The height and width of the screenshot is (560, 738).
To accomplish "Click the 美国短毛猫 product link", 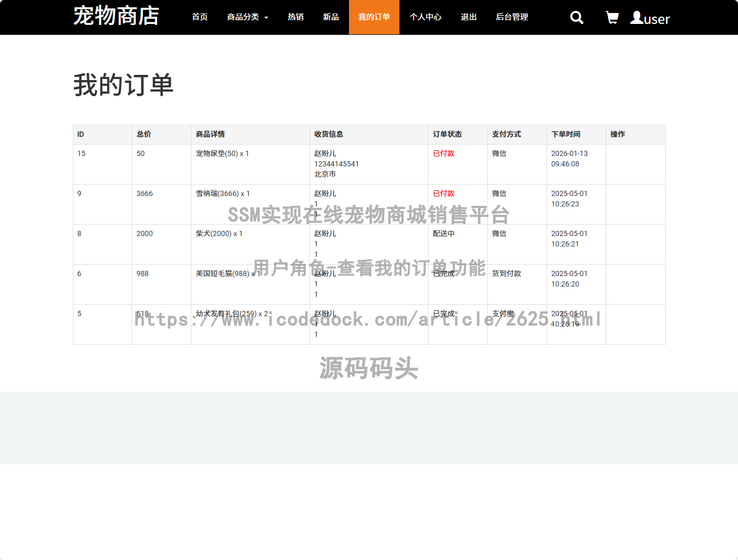I will tap(227, 274).
